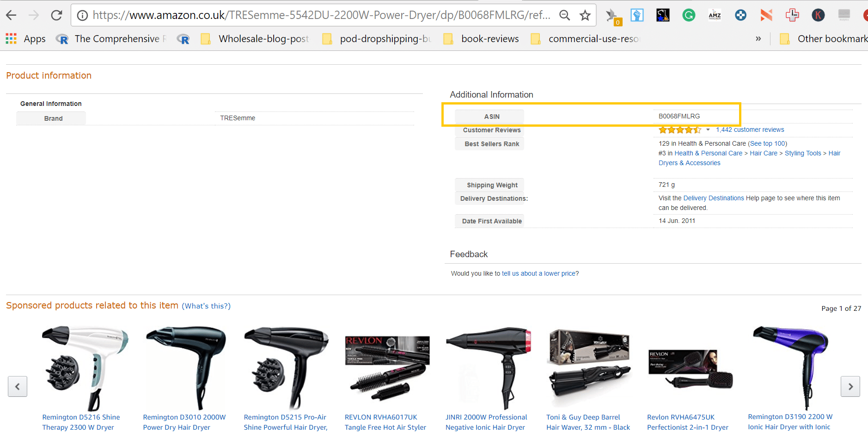
Task: Open the 'See top 100' link
Action: [767, 144]
